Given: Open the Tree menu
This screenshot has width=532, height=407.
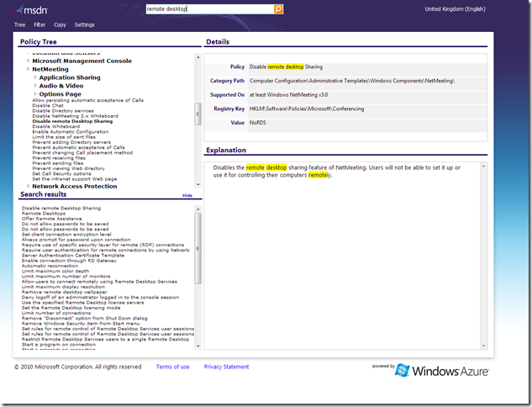Looking at the screenshot, I should [19, 24].
